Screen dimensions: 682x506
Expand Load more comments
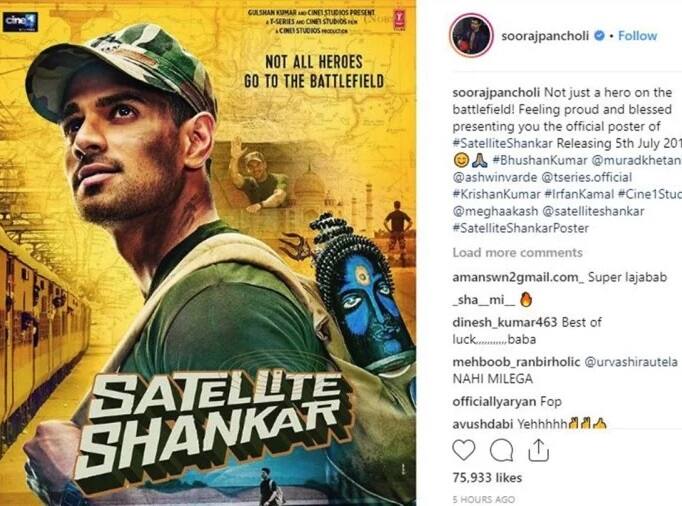point(518,253)
